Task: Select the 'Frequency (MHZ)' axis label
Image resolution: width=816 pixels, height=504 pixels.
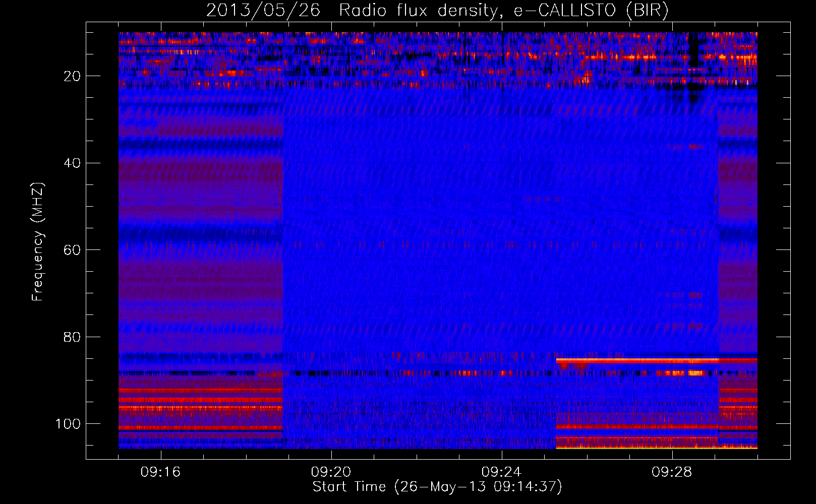Action: pyautogui.click(x=38, y=241)
